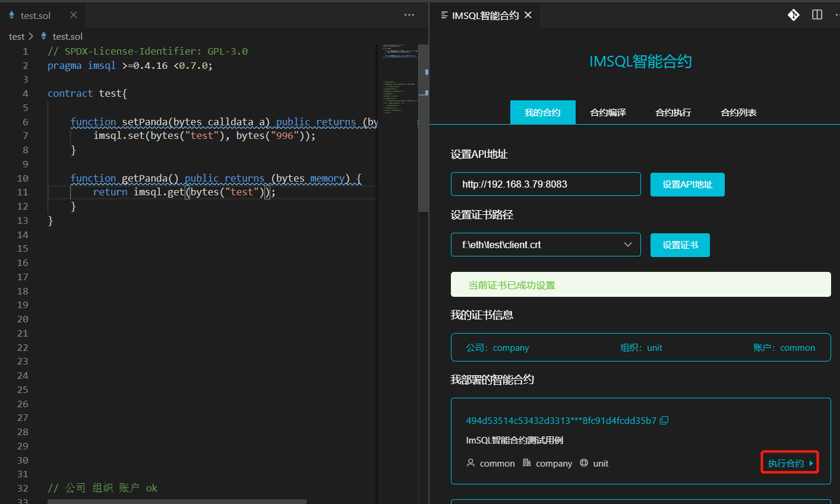Click the 执行合约 link
The image size is (840, 504).
(x=790, y=463)
